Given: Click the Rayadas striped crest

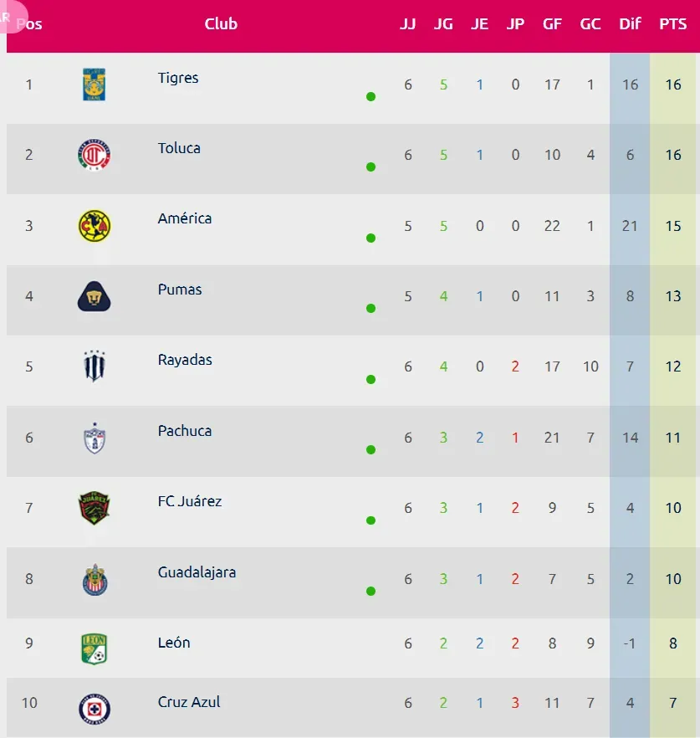Looking at the screenshot, I should [94, 366].
